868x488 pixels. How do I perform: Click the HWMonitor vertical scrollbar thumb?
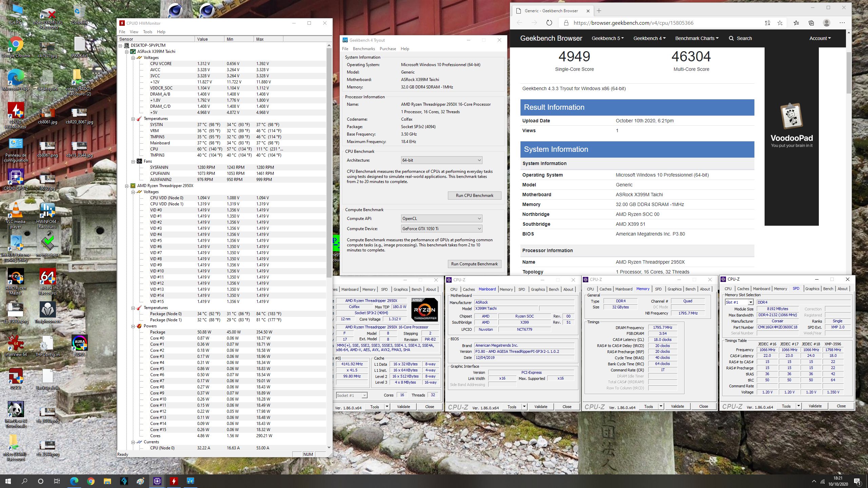pyautogui.click(x=329, y=163)
